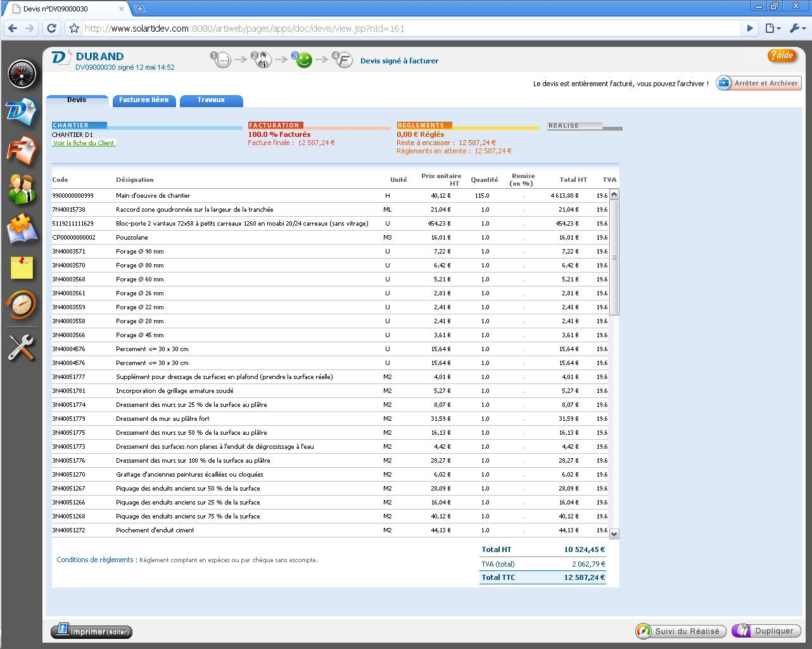Select row Forage Ø 22 mm
The height and width of the screenshot is (649, 812).
coord(330,307)
